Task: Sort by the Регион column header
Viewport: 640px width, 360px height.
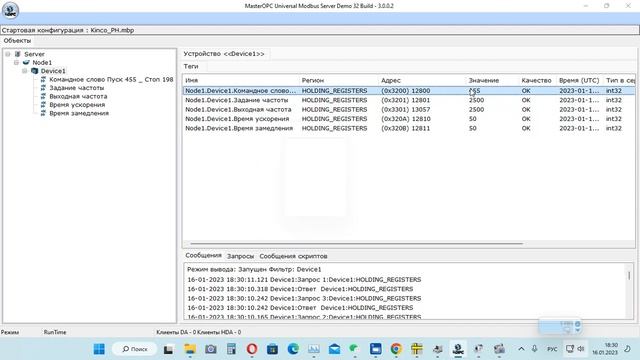Action: pyautogui.click(x=338, y=80)
